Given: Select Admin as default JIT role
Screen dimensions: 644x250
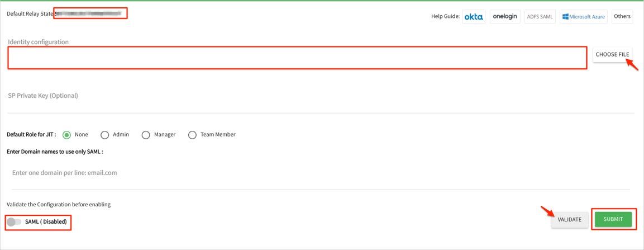Looking at the screenshot, I should [104, 135].
